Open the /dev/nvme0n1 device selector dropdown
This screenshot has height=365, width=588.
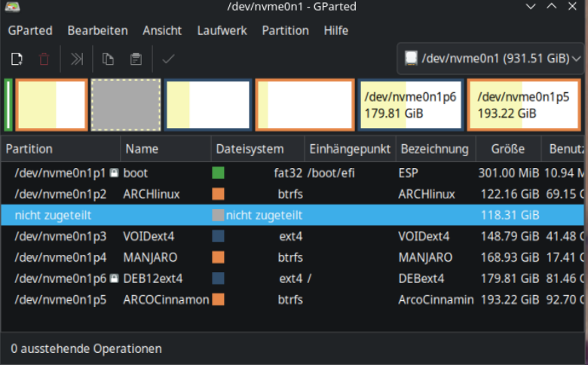pos(492,58)
